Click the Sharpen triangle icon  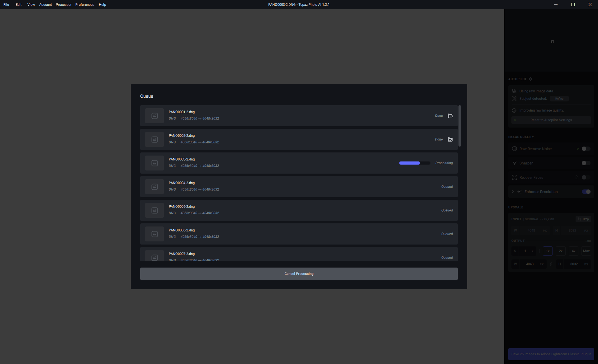pyautogui.click(x=515, y=163)
